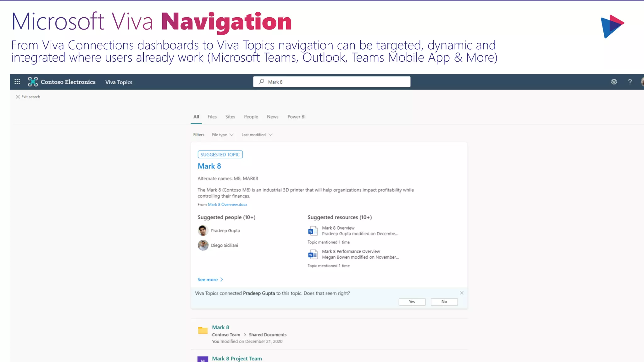Click Word icon for Mark 8 Performance Overview
Image resolution: width=644 pixels, height=362 pixels.
(313, 254)
